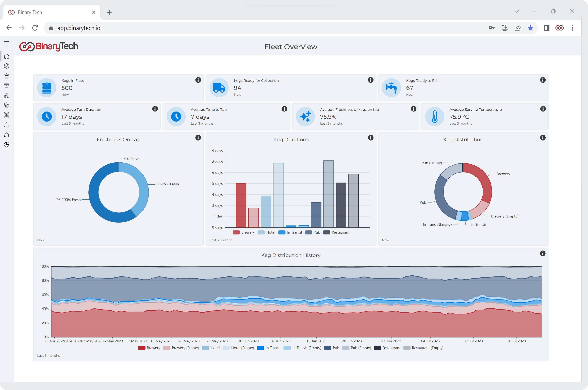Select the pie chart reports icon in sidebar
Viewport: 588px width, 390px height.
click(7, 144)
